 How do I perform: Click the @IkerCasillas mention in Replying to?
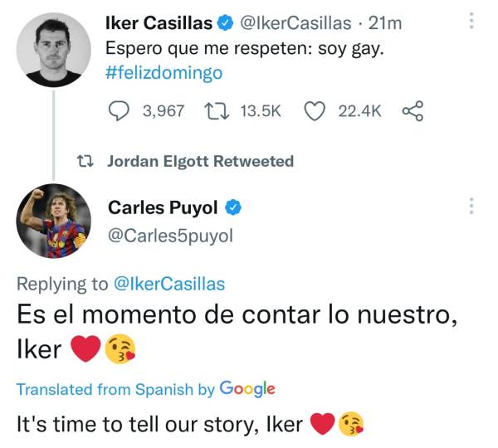pyautogui.click(x=169, y=284)
